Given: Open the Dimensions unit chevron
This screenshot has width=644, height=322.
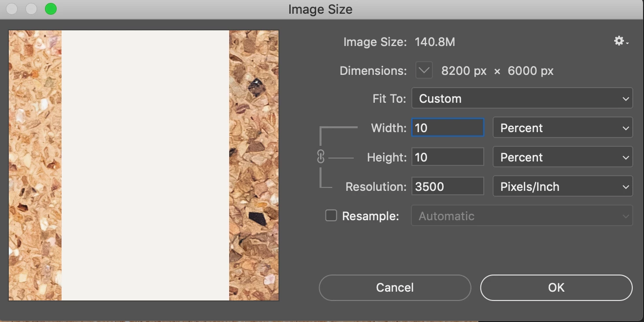Looking at the screenshot, I should (424, 70).
